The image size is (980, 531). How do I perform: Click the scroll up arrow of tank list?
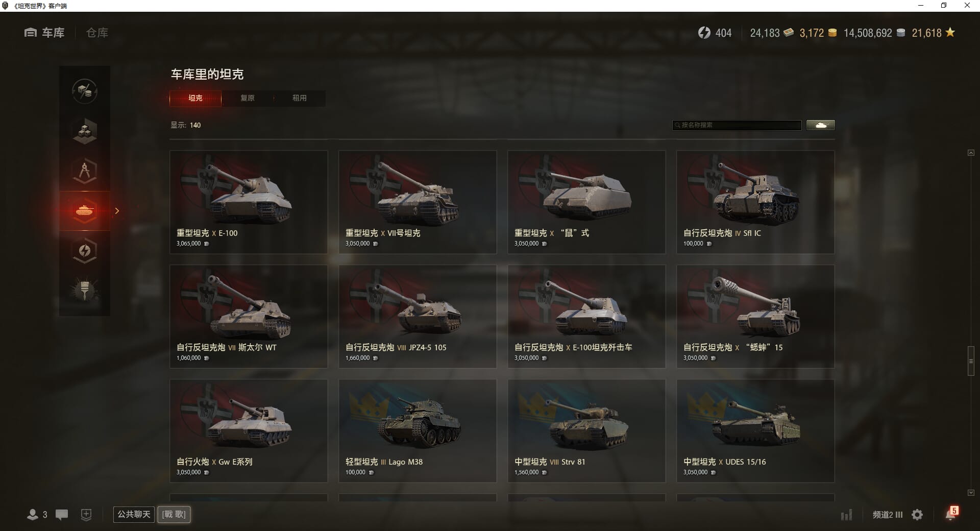[x=971, y=153]
